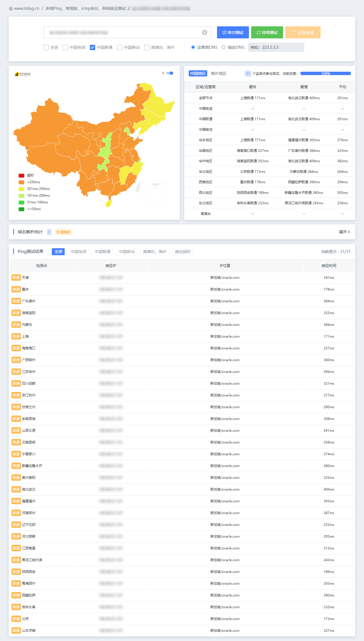Image resolution: width=364 pixels, height=641 pixels.
Task: Click the 港澳台 row label in stats table
Action: pyautogui.click(x=206, y=214)
